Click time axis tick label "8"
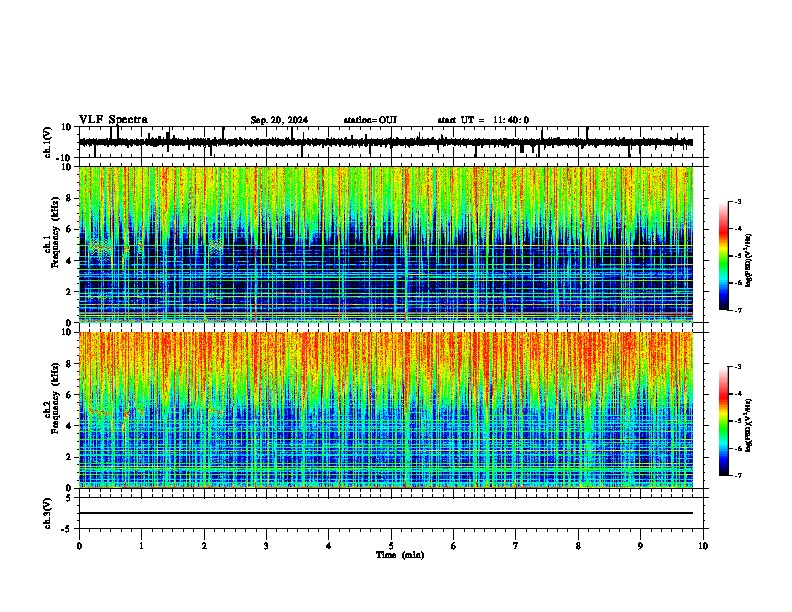 tap(578, 546)
